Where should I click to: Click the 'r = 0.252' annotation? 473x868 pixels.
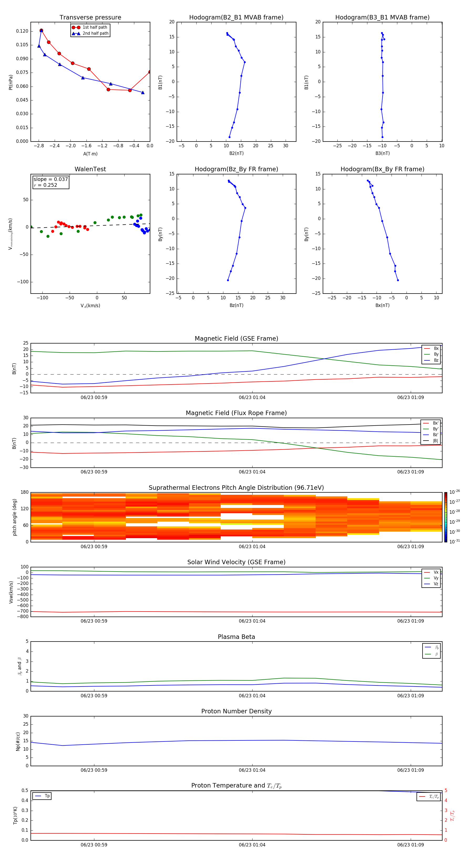click(45, 185)
